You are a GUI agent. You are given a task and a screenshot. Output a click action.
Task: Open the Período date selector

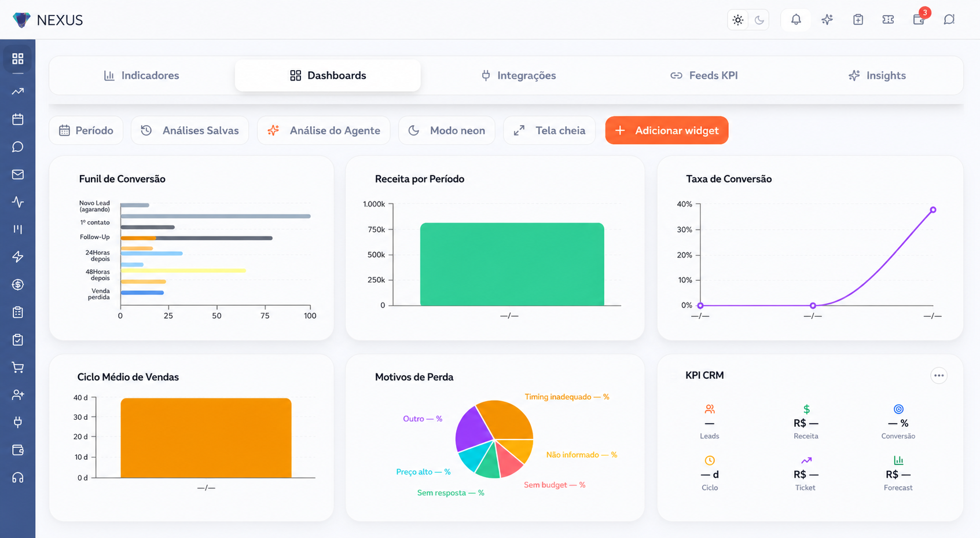point(86,130)
